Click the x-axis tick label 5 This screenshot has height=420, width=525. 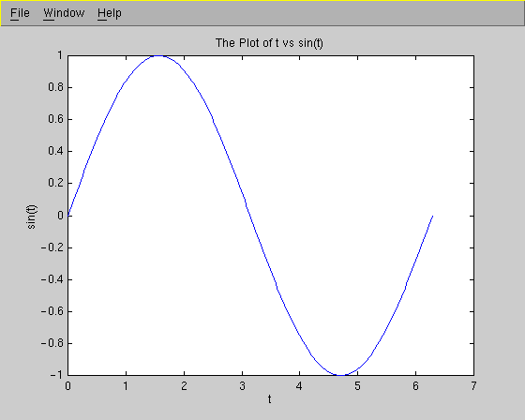[x=357, y=386]
